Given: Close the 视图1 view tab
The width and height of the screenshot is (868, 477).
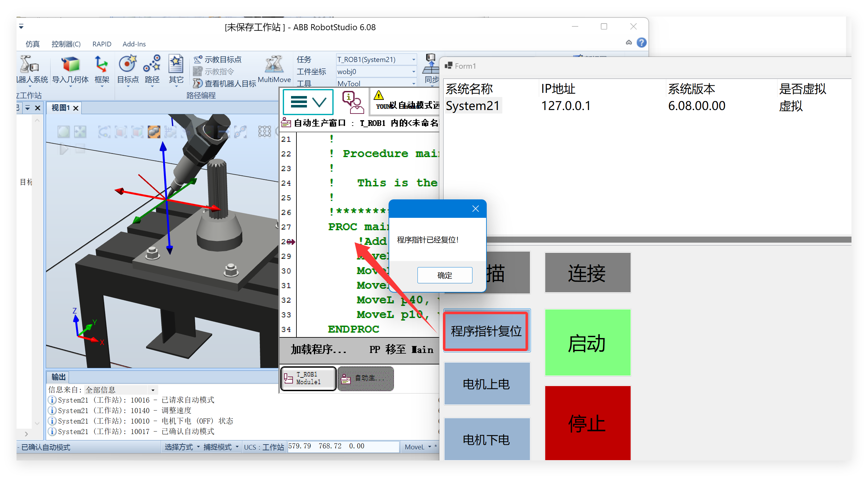Looking at the screenshot, I should pos(76,108).
